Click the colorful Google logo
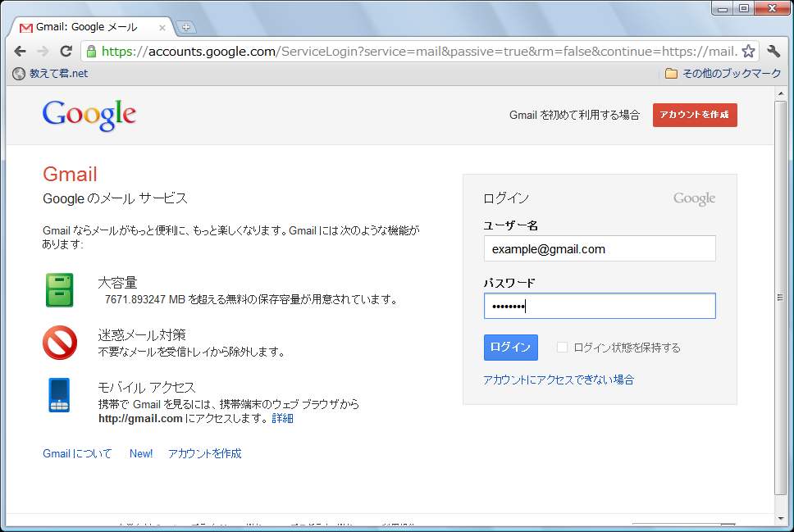Viewport: 794px width, 532px height. point(89,116)
